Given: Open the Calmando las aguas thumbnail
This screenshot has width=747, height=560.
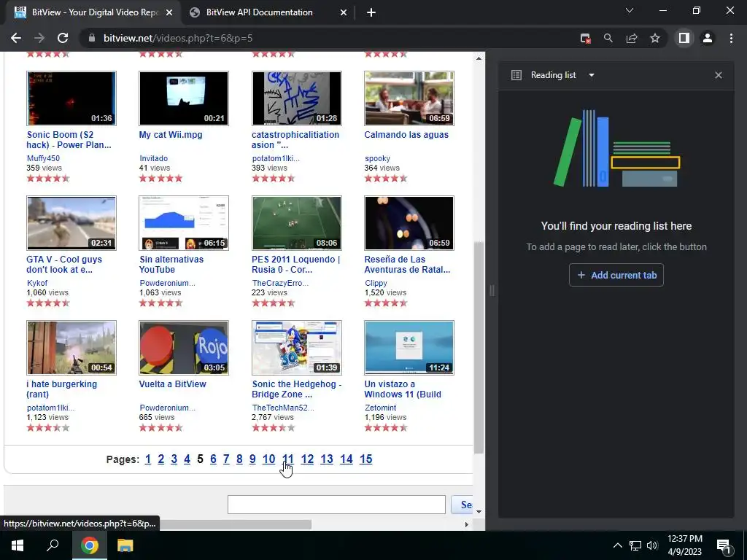Looking at the screenshot, I should 409,98.
